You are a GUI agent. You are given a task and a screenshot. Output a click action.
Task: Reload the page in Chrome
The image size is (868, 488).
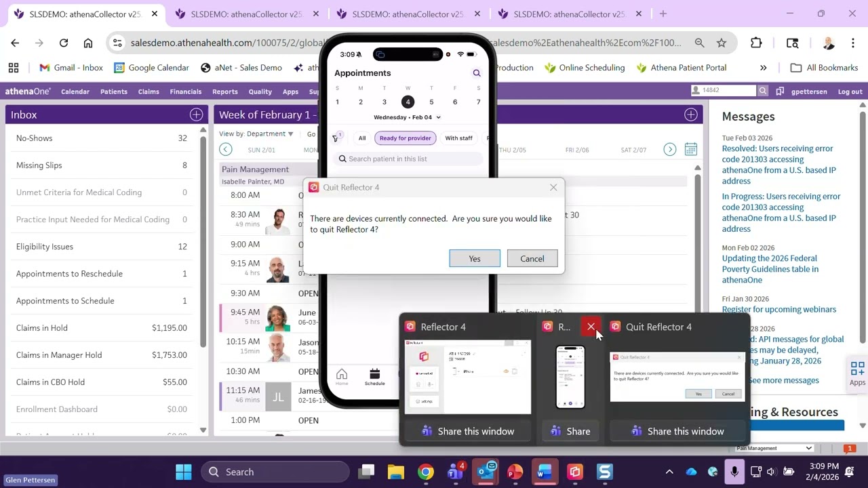64,43
